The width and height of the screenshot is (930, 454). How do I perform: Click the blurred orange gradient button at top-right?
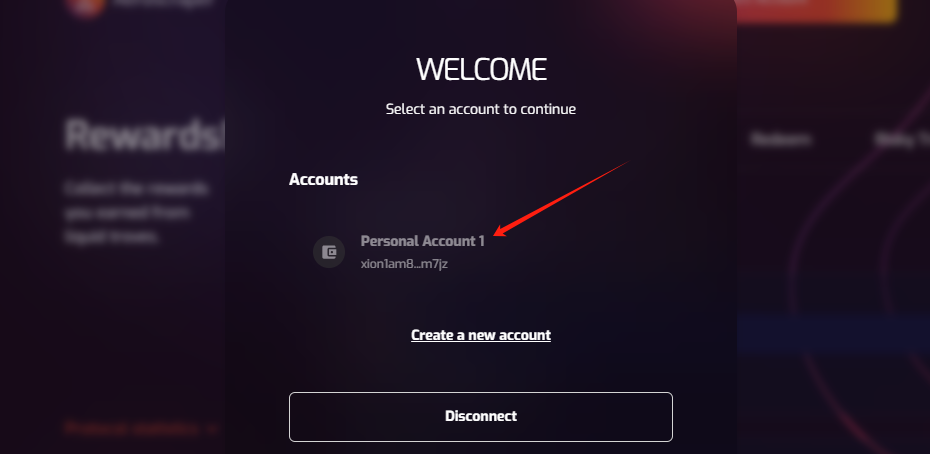[817, 10]
